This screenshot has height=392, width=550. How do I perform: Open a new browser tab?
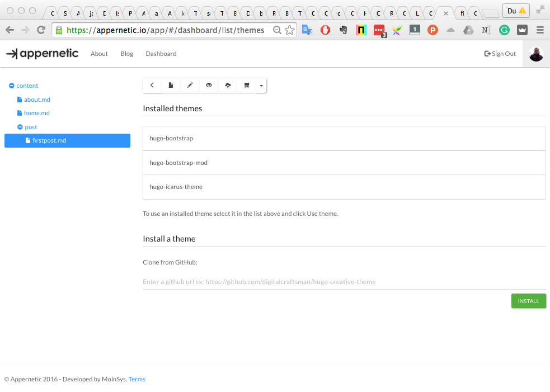tap(491, 13)
